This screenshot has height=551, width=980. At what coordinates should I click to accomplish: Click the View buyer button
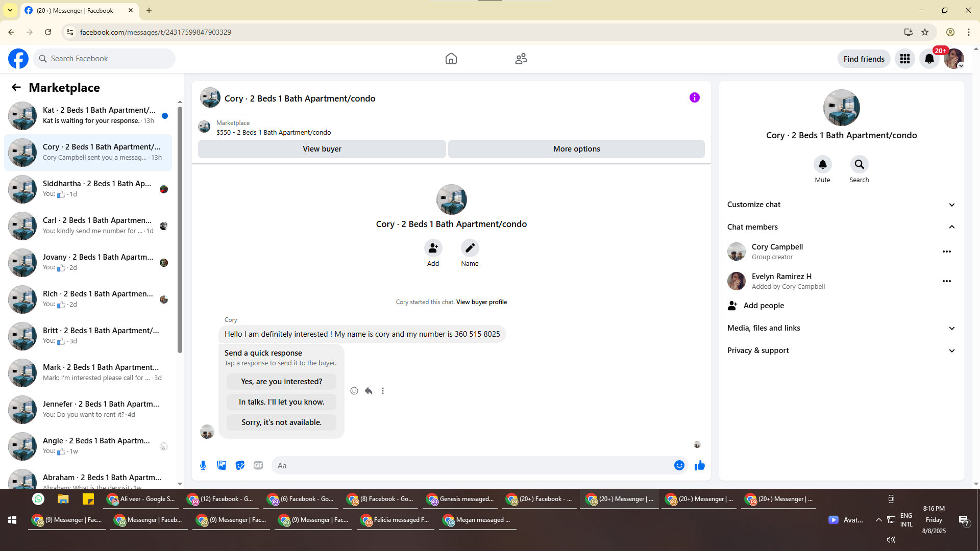tap(322, 149)
